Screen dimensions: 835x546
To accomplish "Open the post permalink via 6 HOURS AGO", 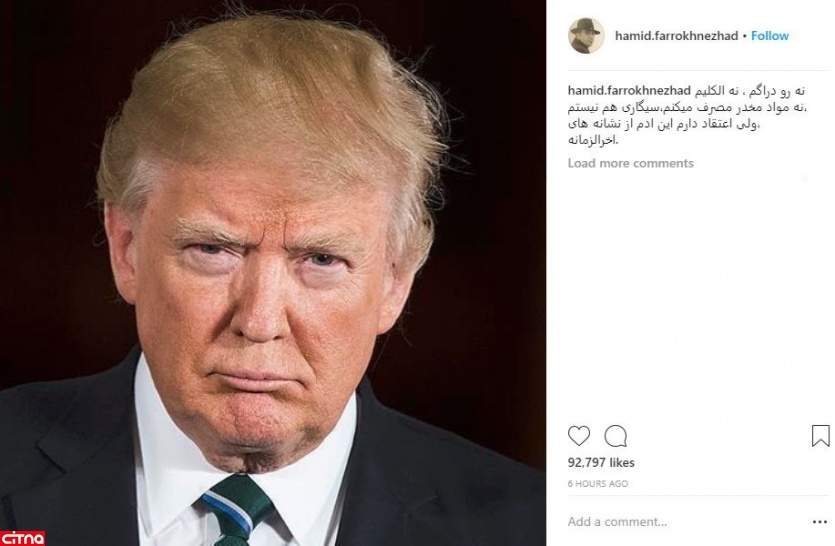I will (x=598, y=484).
